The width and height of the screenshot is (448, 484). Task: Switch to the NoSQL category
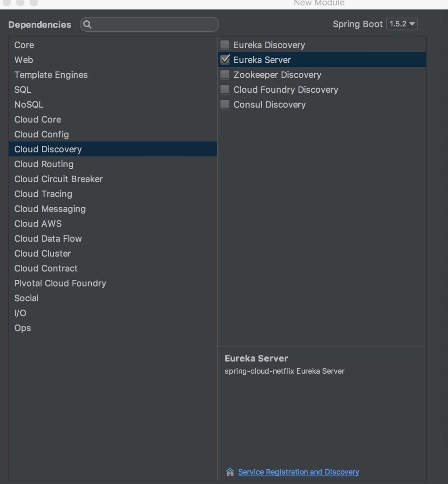[29, 105]
